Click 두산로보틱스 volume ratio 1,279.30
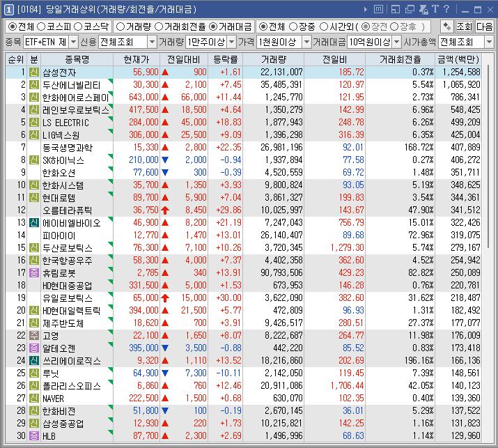This screenshot has width=498, height=448. click(347, 247)
